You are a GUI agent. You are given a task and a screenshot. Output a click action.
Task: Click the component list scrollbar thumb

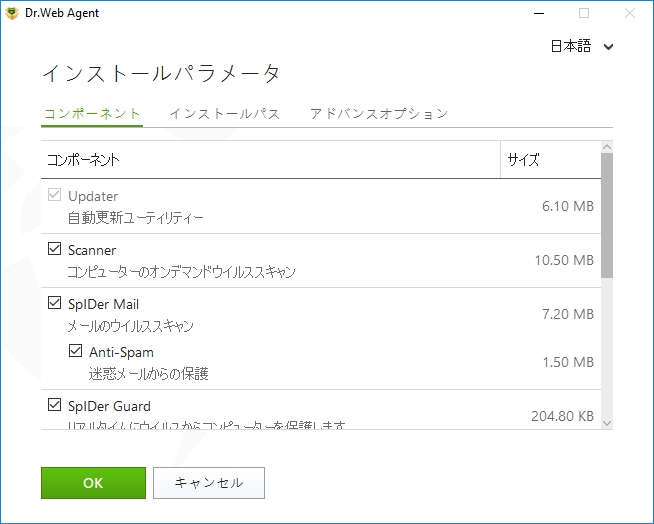[x=607, y=215]
